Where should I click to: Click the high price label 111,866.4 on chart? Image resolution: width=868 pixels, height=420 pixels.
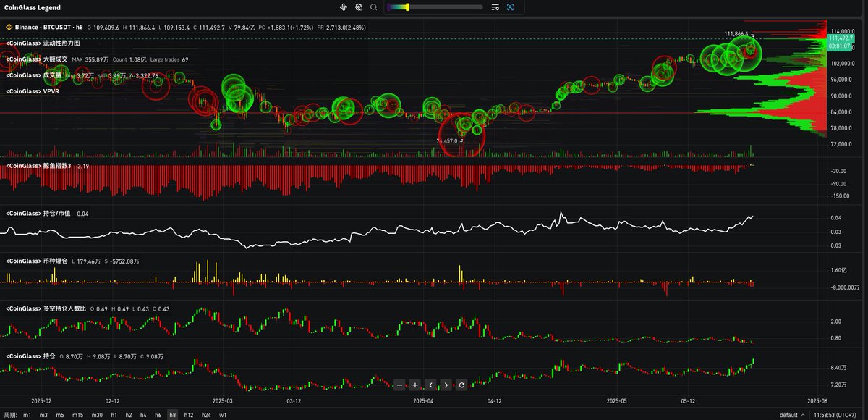click(736, 34)
